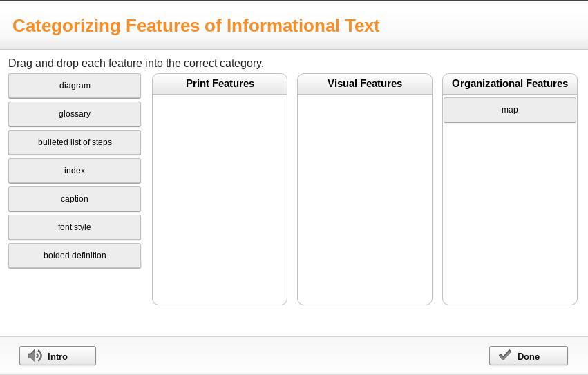
Task: Select the diagram feature tile
Action: pos(75,86)
